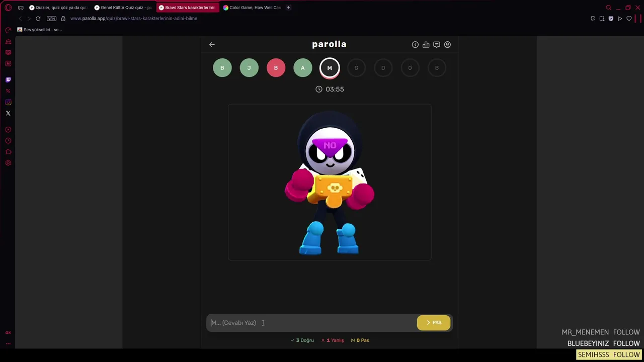Select the grey G letter circle
This screenshot has width=644, height=362.
point(356,68)
